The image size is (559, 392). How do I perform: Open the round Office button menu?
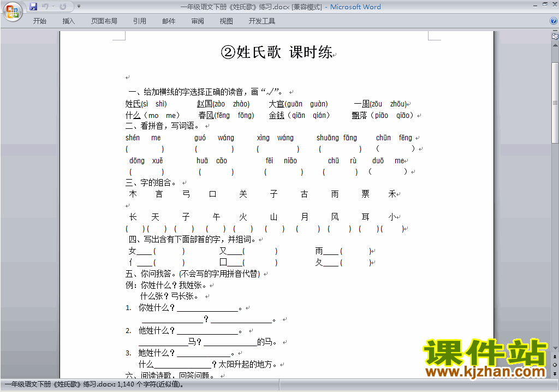tap(13, 12)
